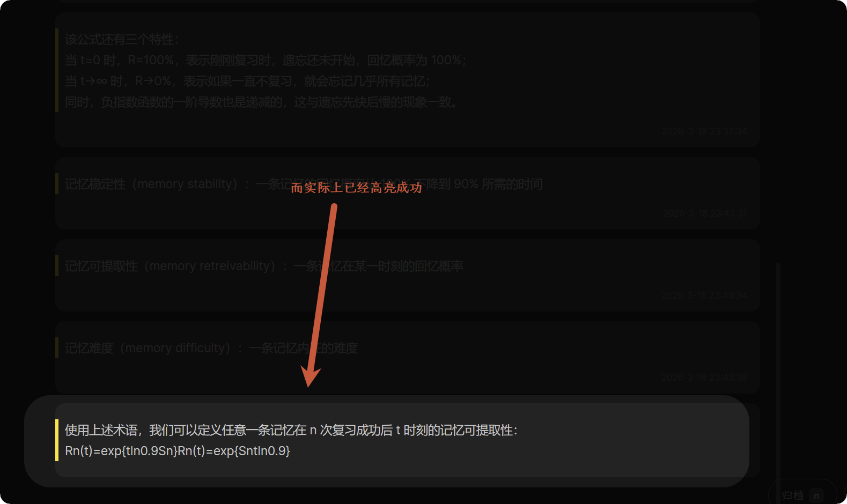
Task: Click the timestamp 2026-3-18 23:43:34
Action: point(704,295)
